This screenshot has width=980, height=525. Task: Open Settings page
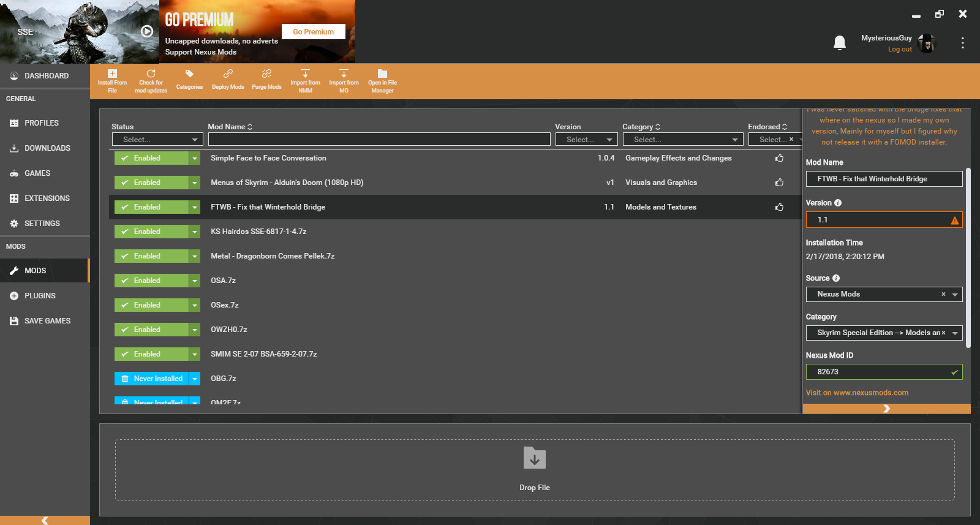pyautogui.click(x=45, y=224)
